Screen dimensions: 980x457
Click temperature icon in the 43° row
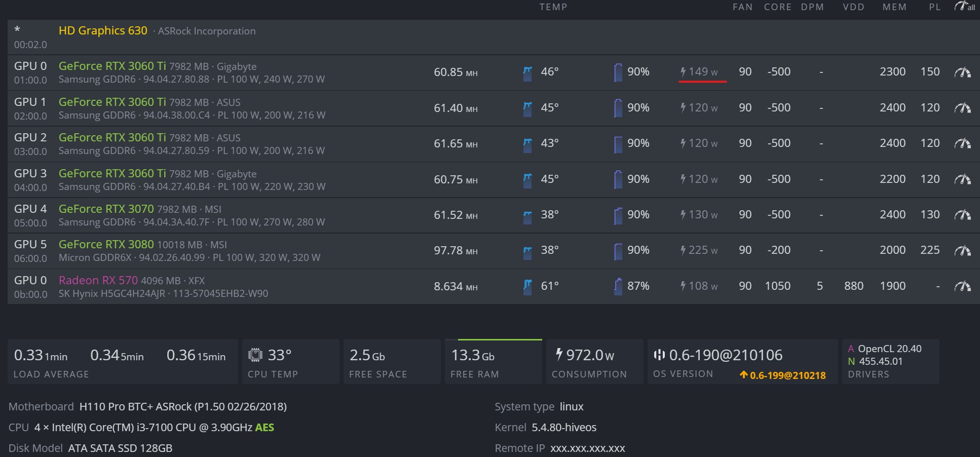click(x=527, y=144)
